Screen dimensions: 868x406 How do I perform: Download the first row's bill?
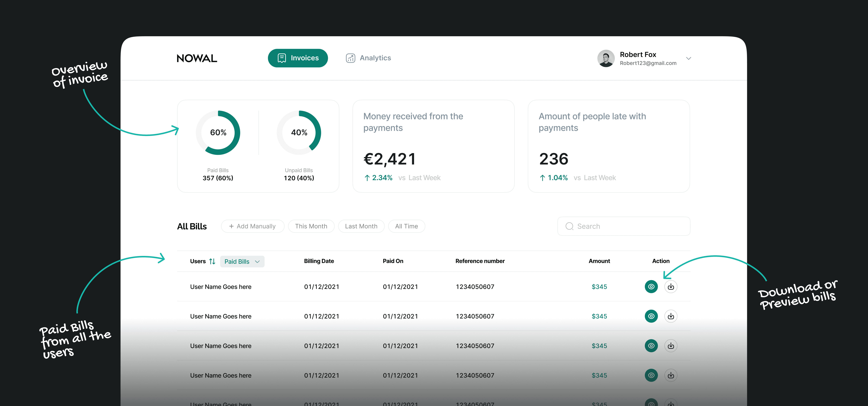click(671, 287)
